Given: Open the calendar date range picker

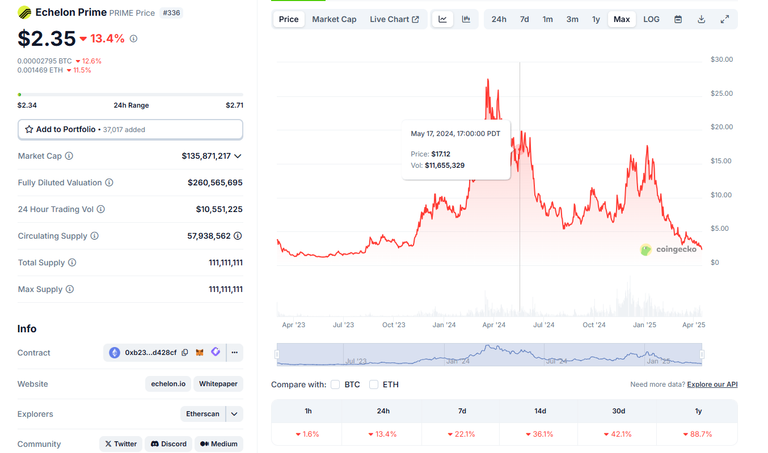Looking at the screenshot, I should (678, 19).
